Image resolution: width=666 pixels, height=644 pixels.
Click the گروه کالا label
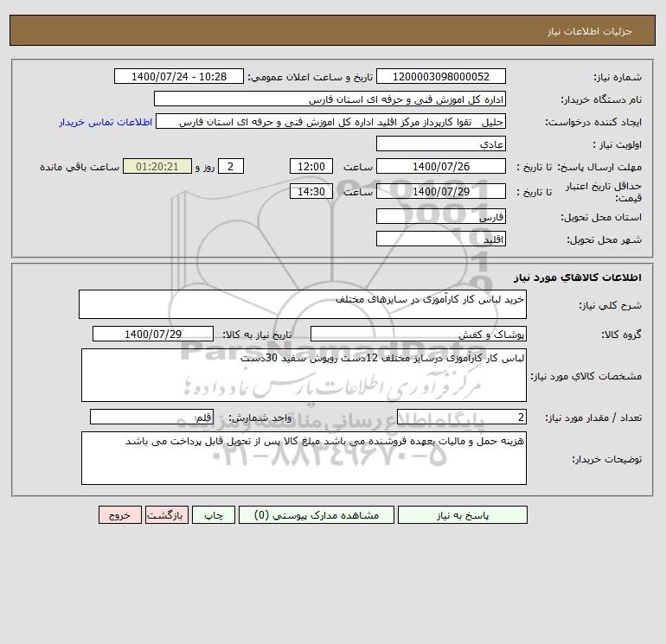pyautogui.click(x=621, y=335)
